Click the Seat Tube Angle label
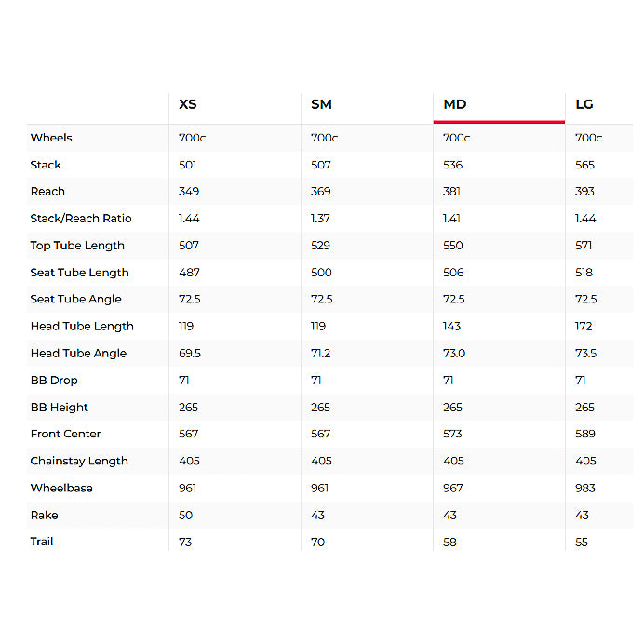This screenshot has width=644, height=644. (75, 300)
